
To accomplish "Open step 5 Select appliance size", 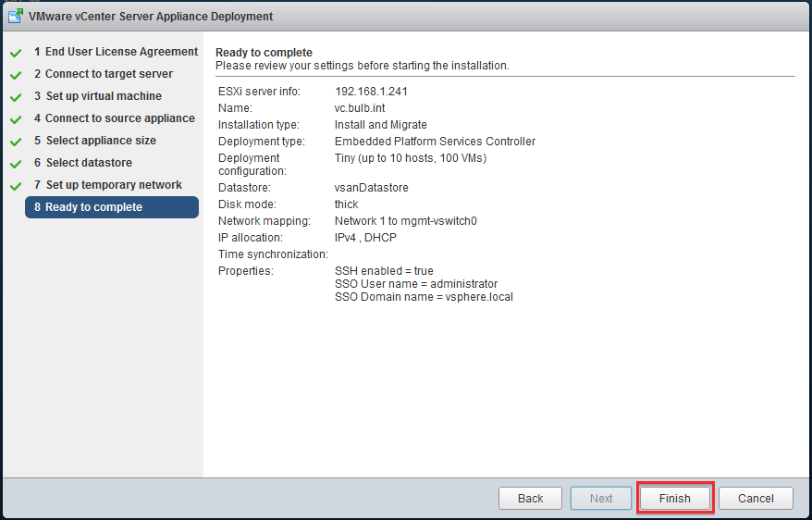I will [95, 141].
